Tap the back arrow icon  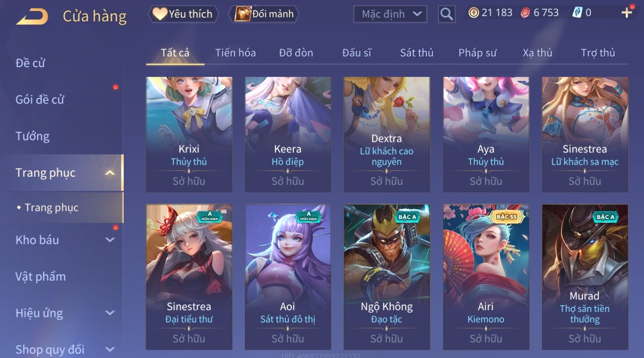pyautogui.click(x=33, y=17)
